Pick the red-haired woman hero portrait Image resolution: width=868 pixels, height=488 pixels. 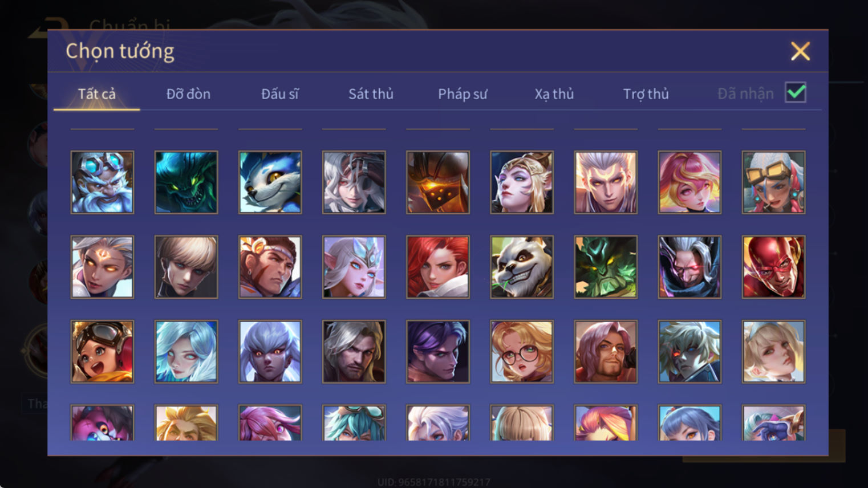[x=438, y=267]
